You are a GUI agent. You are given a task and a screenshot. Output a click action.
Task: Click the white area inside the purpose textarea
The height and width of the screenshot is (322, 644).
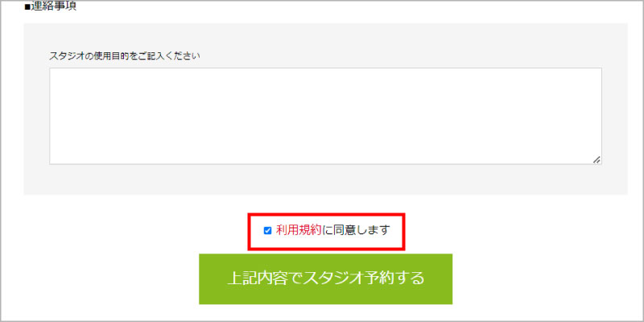pyautogui.click(x=326, y=116)
